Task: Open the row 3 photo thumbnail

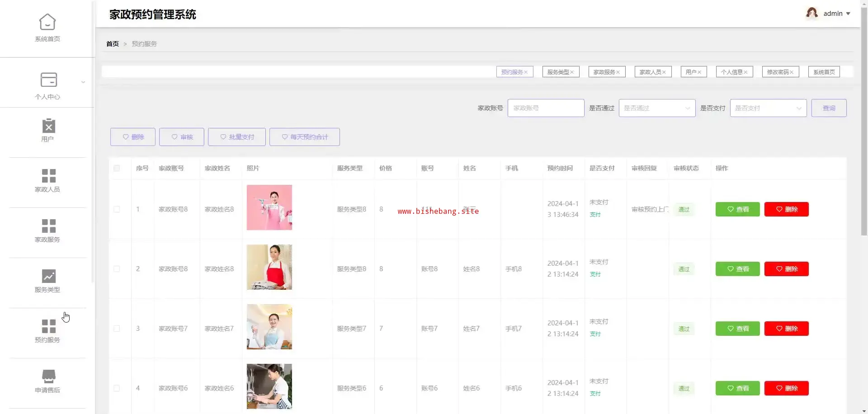Action: pyautogui.click(x=269, y=327)
